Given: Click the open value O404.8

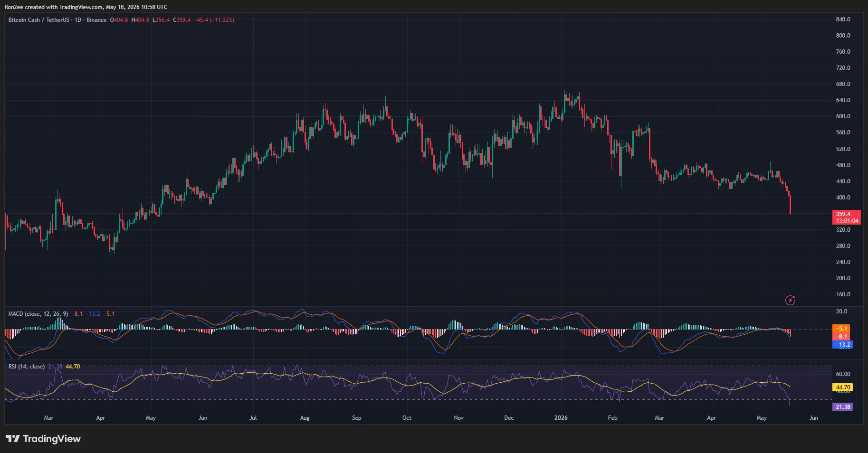Looking at the screenshot, I should pos(119,20).
